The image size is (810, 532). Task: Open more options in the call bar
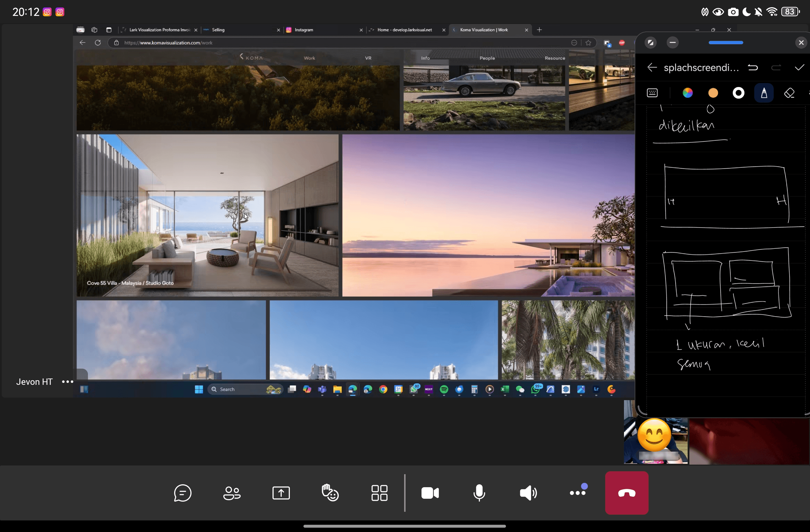(577, 493)
